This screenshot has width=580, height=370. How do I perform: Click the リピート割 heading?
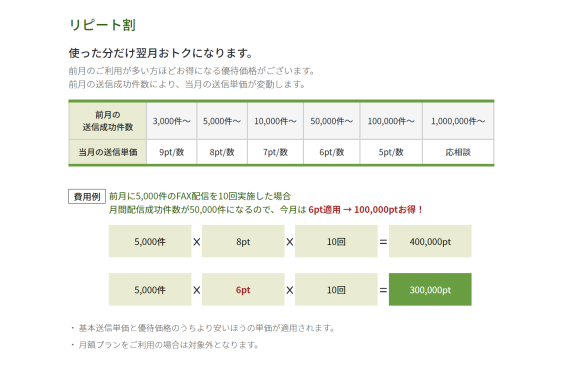pos(102,25)
